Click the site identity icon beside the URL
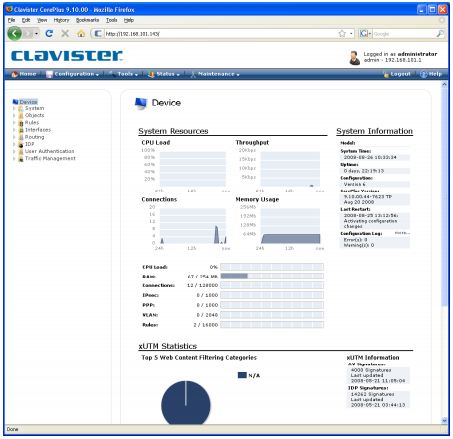The height and width of the screenshot is (439, 453). point(97,34)
